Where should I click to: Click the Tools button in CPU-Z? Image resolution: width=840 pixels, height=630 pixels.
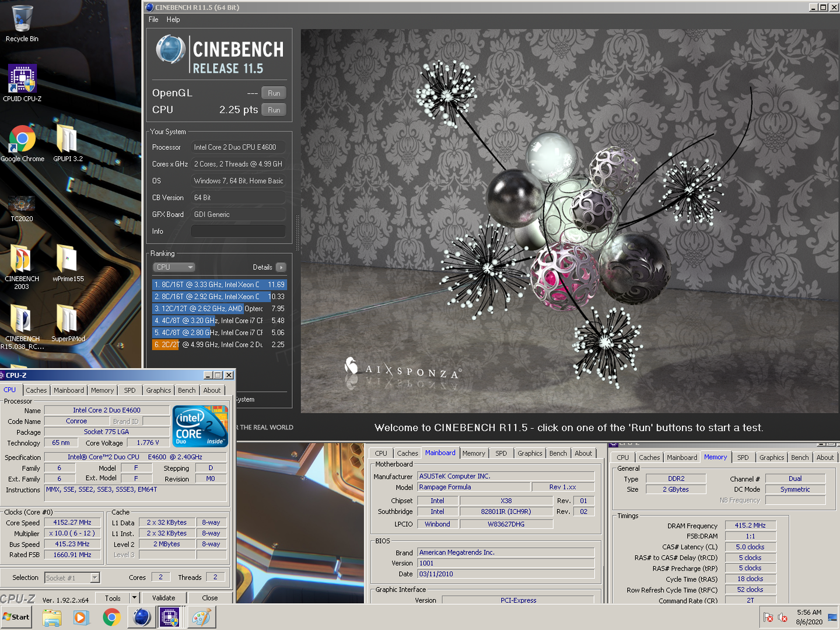point(113,597)
